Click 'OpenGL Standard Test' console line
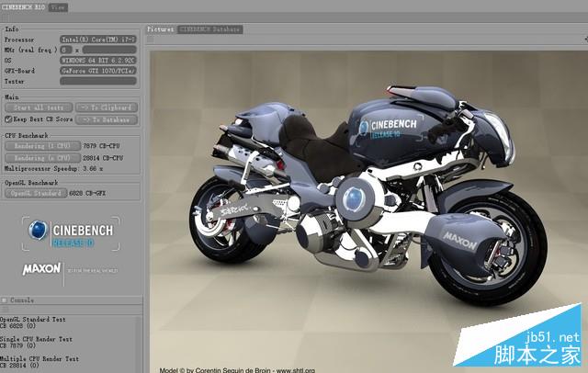 point(33,320)
